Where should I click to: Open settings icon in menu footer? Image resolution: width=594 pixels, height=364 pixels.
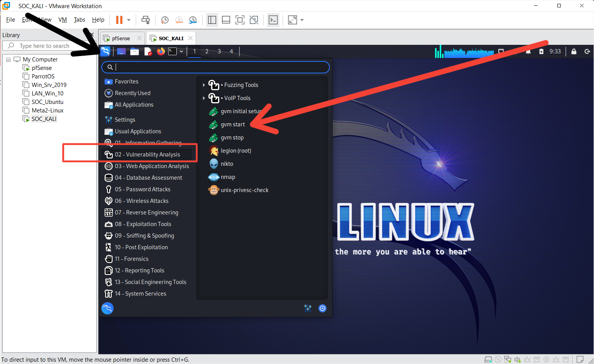308,308
